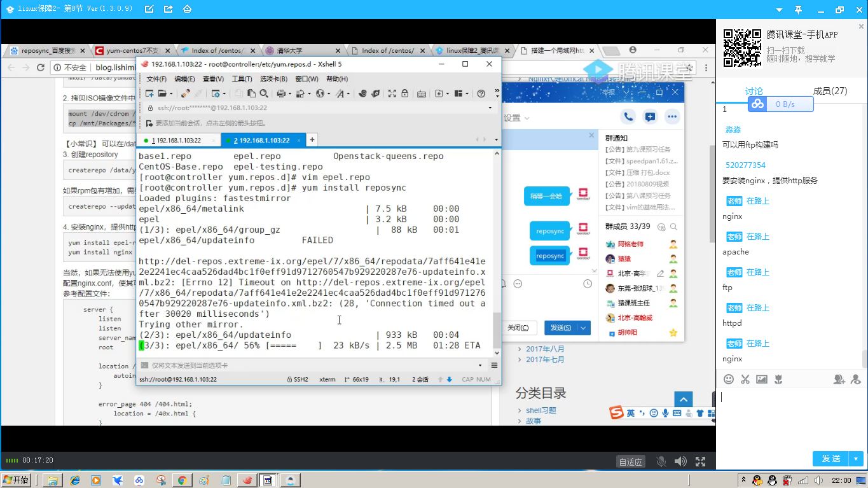The width and height of the screenshot is (868, 488).
Task: Open the 查看(V) menu in Xshell
Action: click(x=213, y=79)
